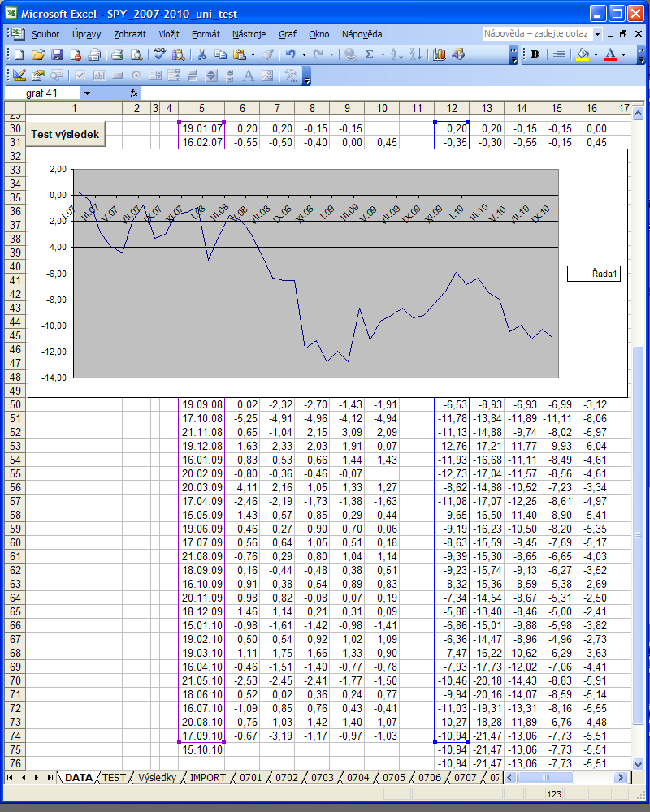Screen dimensions: 650x812
Task: Open the Formát menu
Action: coord(206,34)
